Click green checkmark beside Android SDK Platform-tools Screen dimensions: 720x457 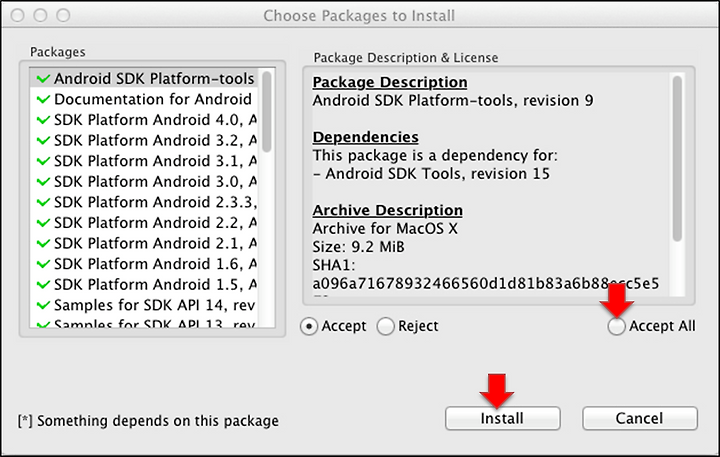coord(43,79)
